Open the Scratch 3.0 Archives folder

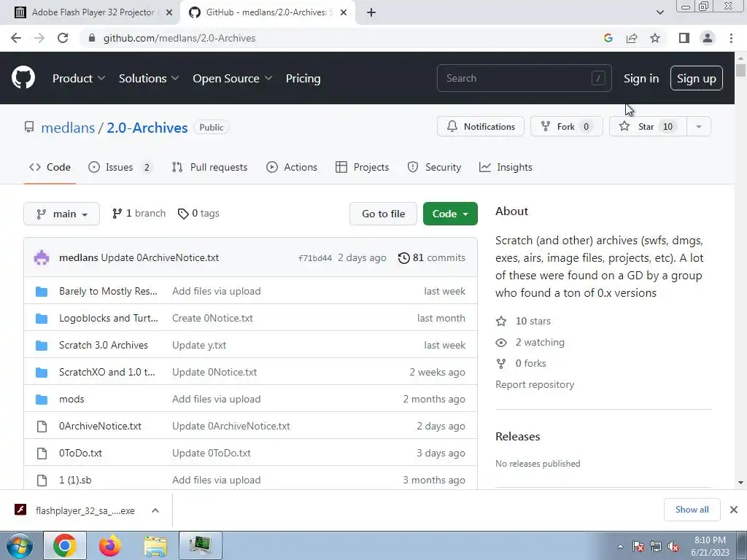(104, 345)
